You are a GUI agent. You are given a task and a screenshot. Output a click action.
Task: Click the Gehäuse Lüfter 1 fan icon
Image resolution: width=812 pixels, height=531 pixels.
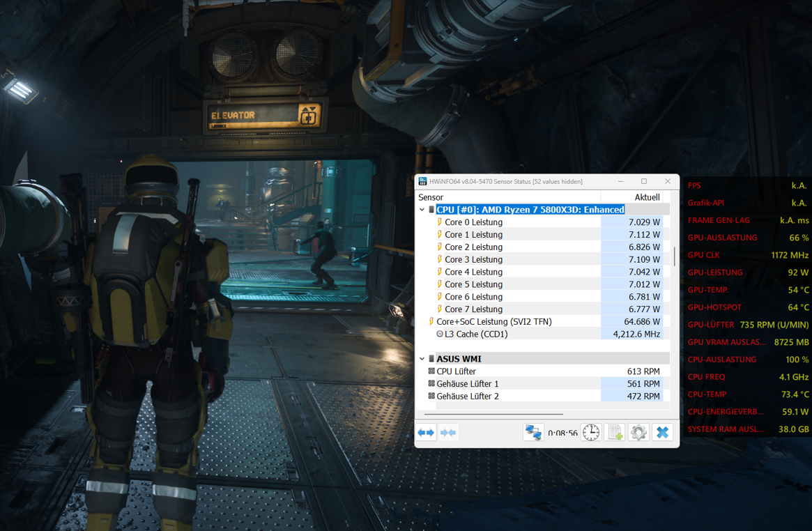coord(431,383)
